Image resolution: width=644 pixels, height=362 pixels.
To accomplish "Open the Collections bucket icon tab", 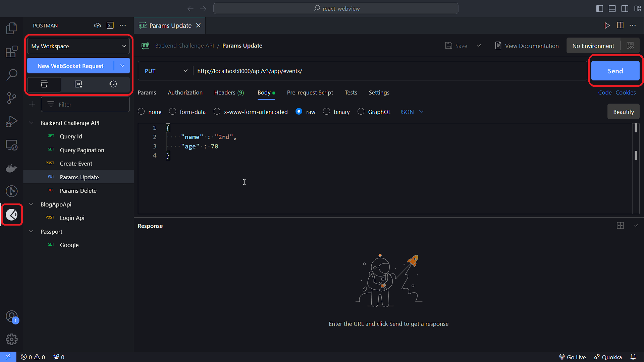I will 44,84.
